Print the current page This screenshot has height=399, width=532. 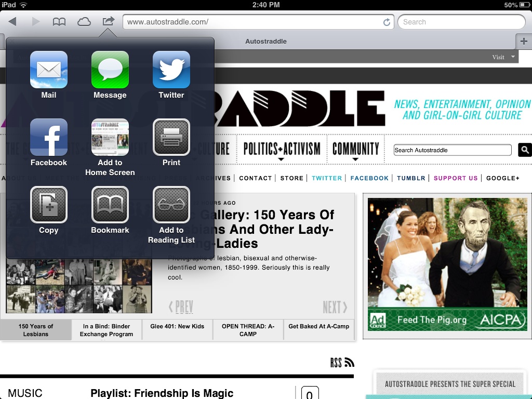click(171, 137)
